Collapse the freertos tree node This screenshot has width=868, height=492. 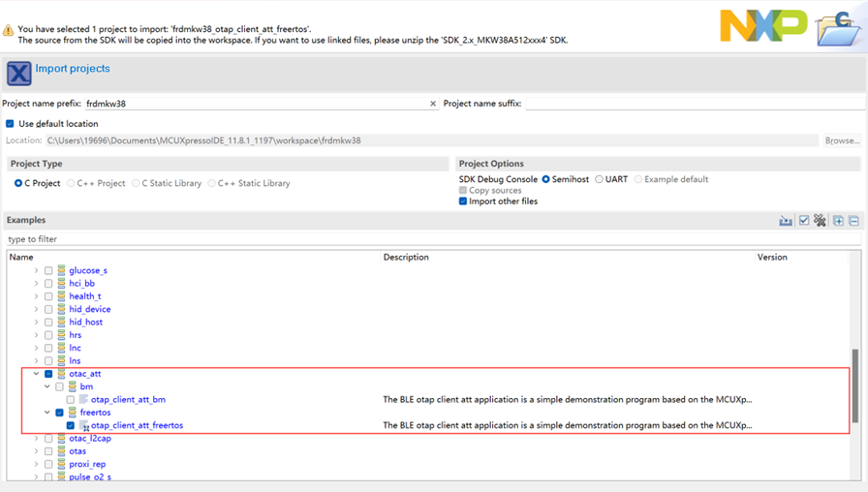click(x=47, y=413)
